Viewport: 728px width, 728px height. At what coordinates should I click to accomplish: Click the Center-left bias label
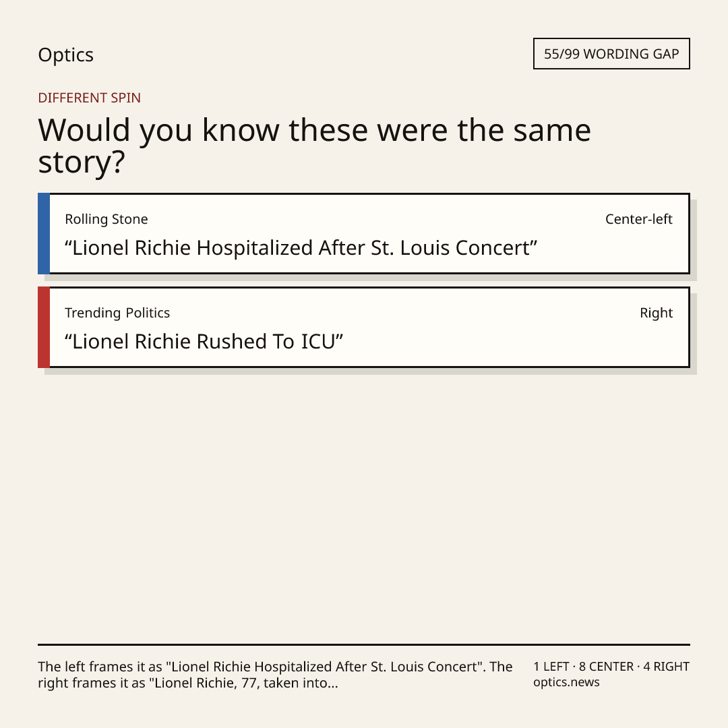coord(639,219)
